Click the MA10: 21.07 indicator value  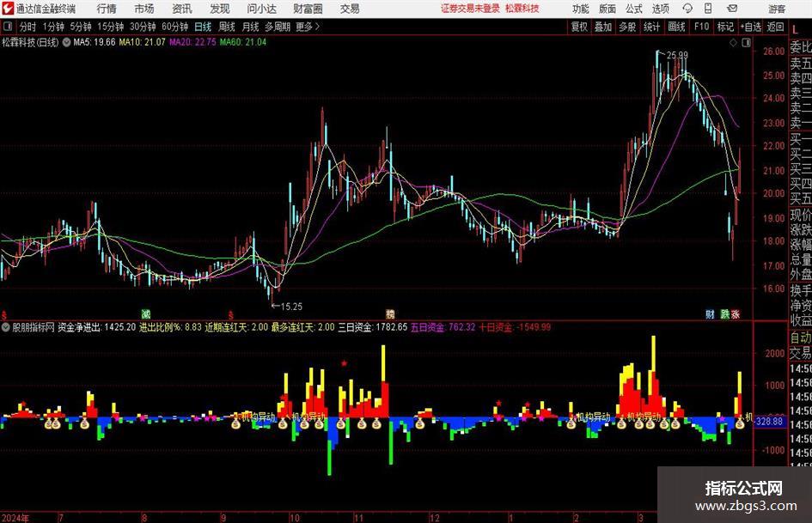(143, 42)
